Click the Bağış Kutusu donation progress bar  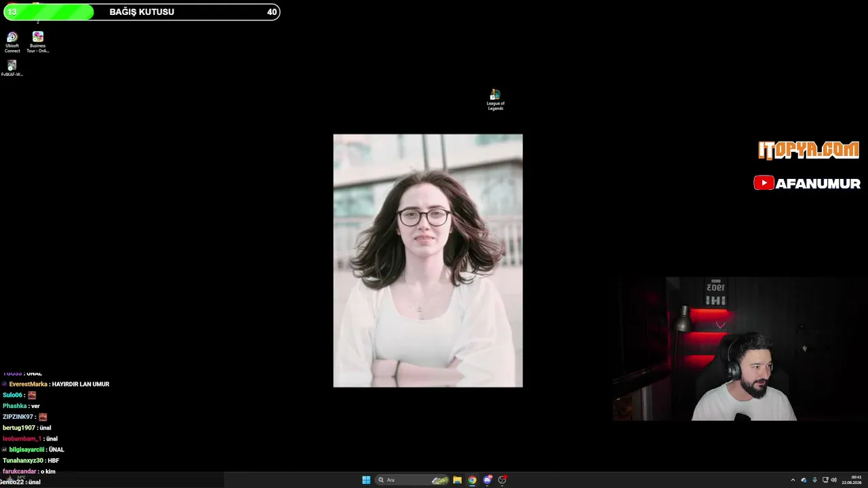point(140,12)
